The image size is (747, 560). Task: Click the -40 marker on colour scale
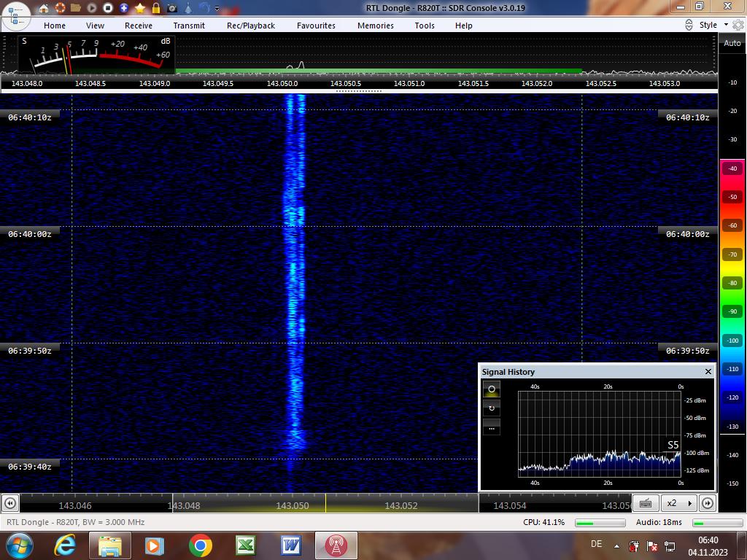point(732,168)
